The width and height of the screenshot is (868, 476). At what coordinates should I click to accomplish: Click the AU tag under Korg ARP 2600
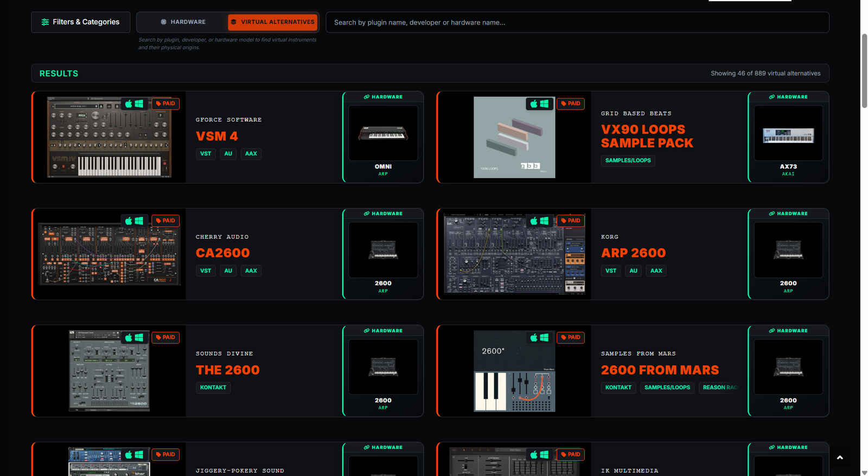tap(634, 271)
